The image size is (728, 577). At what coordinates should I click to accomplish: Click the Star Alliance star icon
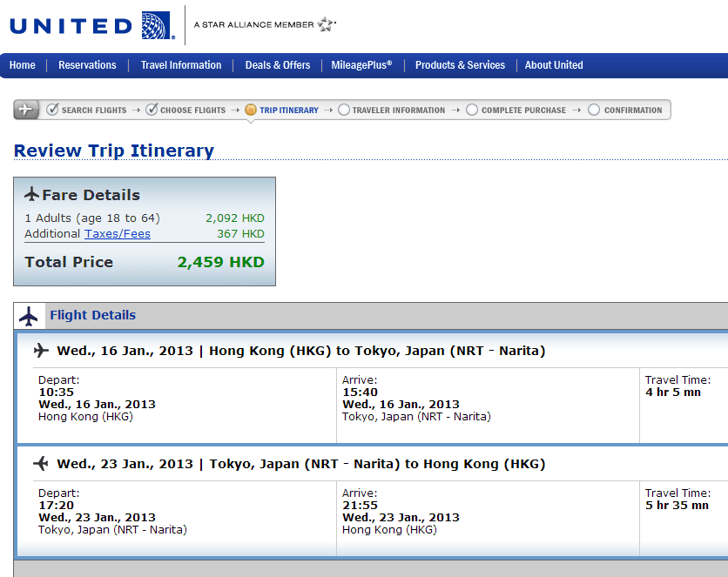click(327, 24)
